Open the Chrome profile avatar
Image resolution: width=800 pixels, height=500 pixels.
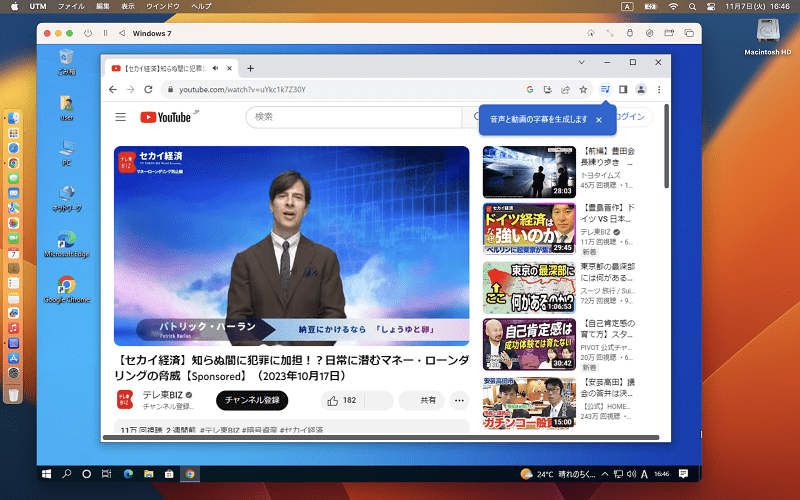641,89
